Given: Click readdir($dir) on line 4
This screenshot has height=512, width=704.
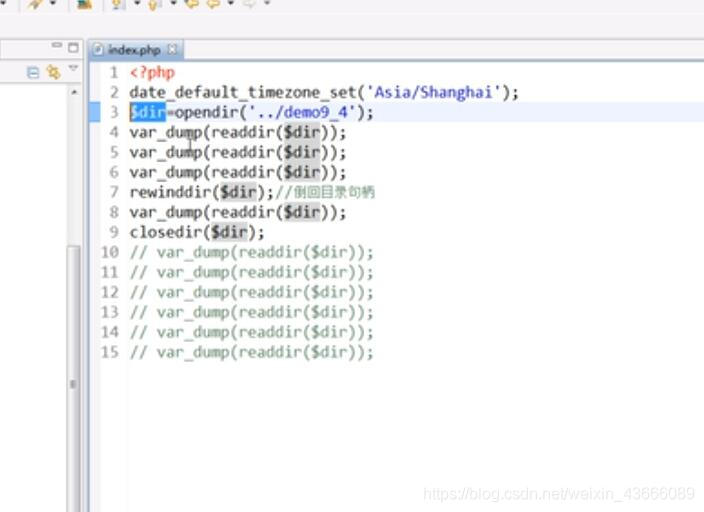Looking at the screenshot, I should 270,132.
